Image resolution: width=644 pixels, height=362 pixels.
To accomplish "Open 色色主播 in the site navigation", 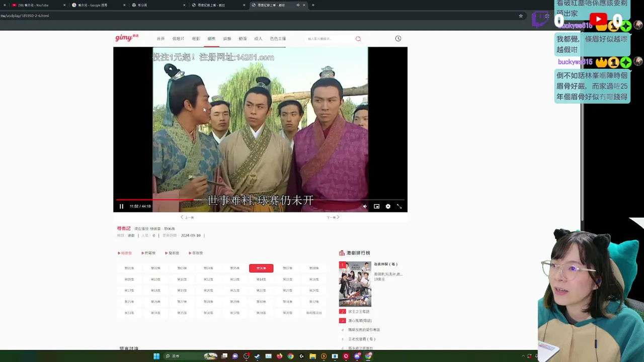I will (x=278, y=39).
